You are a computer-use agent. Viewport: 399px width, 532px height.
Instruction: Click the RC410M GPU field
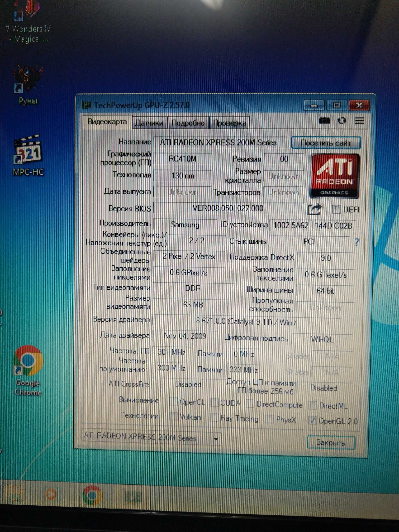(183, 159)
